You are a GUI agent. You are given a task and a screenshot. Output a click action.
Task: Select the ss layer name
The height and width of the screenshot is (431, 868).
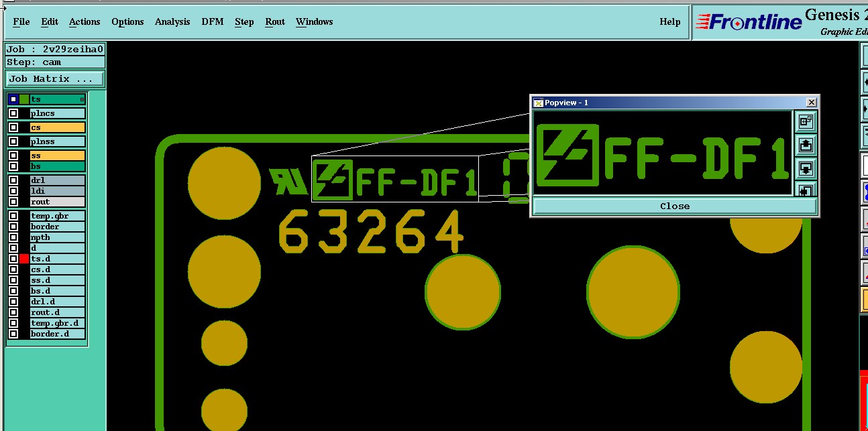pyautogui.click(x=58, y=156)
